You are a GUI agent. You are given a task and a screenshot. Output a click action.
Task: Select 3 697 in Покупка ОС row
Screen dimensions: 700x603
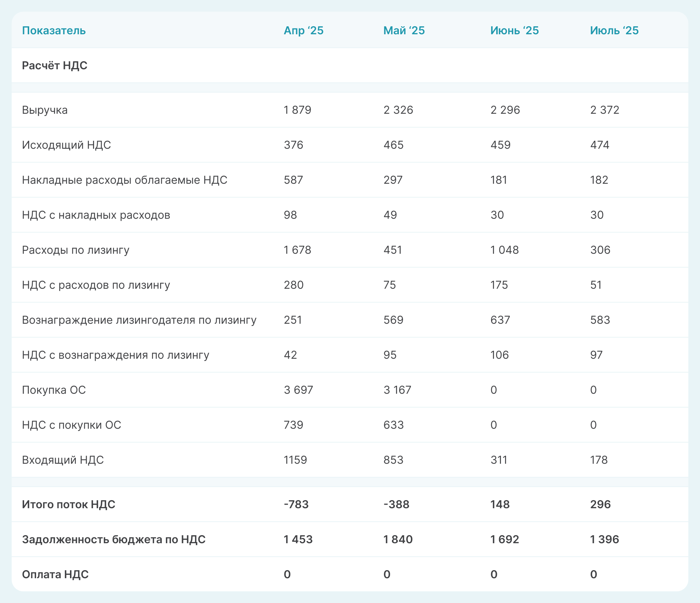[x=298, y=390]
